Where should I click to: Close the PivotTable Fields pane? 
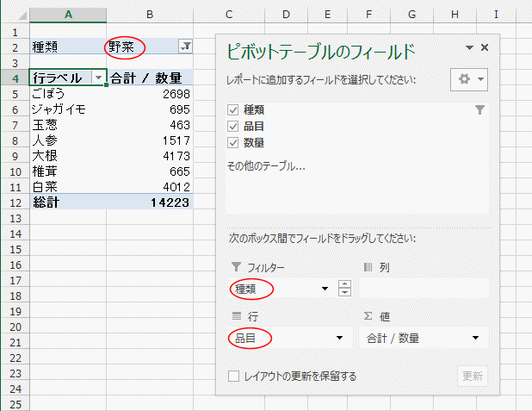click(485, 49)
